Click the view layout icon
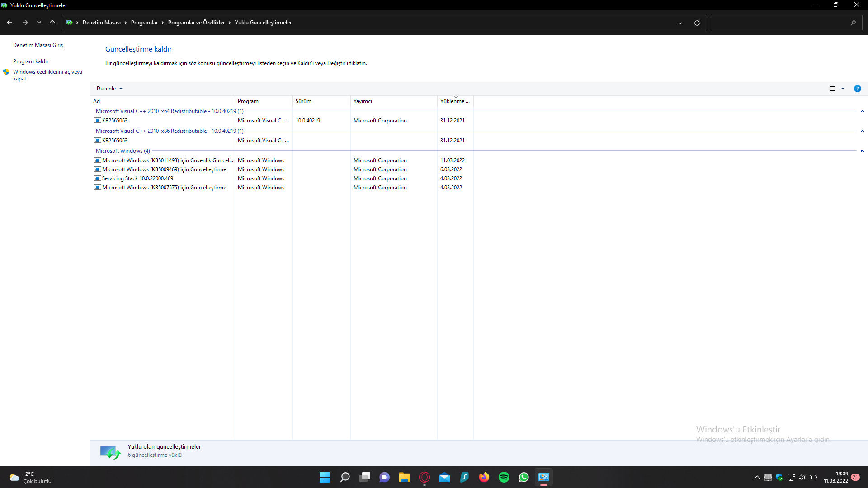 point(832,89)
